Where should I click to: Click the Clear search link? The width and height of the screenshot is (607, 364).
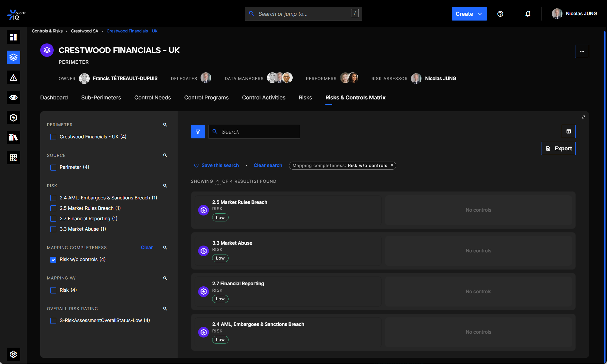268,165
